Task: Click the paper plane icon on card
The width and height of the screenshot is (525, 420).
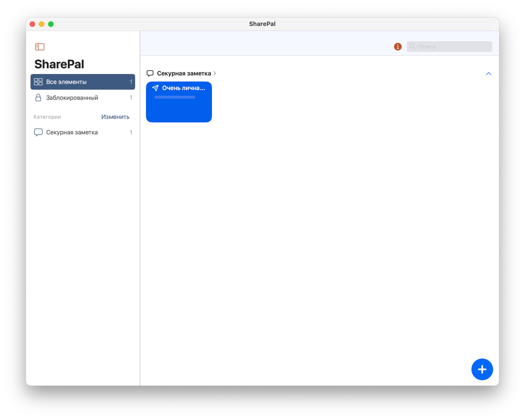Action: pos(155,88)
